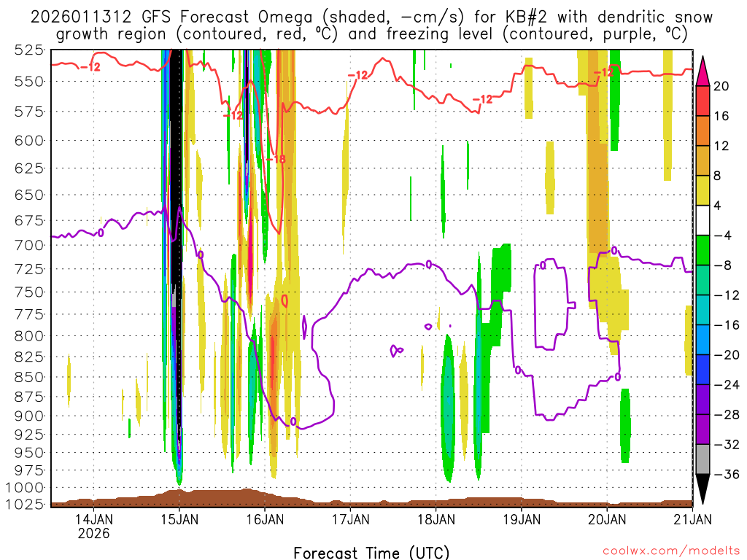The height and width of the screenshot is (560, 747).
Task: Click the red color swatch for value 16-20
Action: click(703, 101)
